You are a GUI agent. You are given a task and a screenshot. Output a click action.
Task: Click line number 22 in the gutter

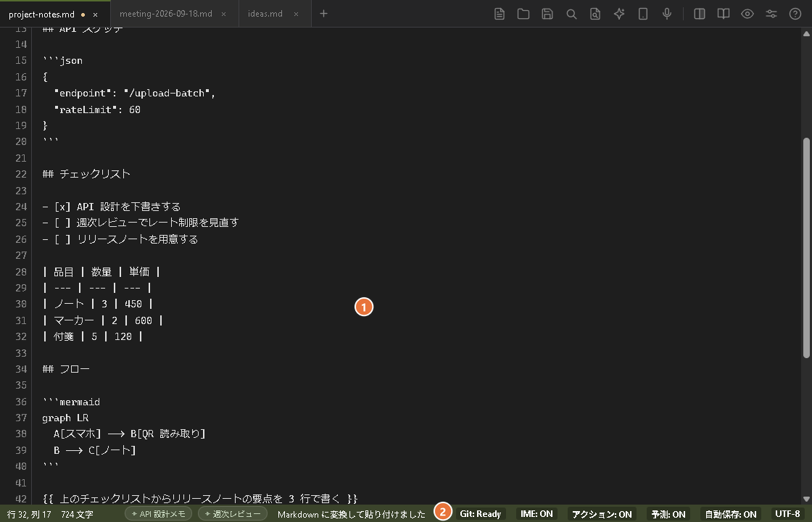coord(21,174)
